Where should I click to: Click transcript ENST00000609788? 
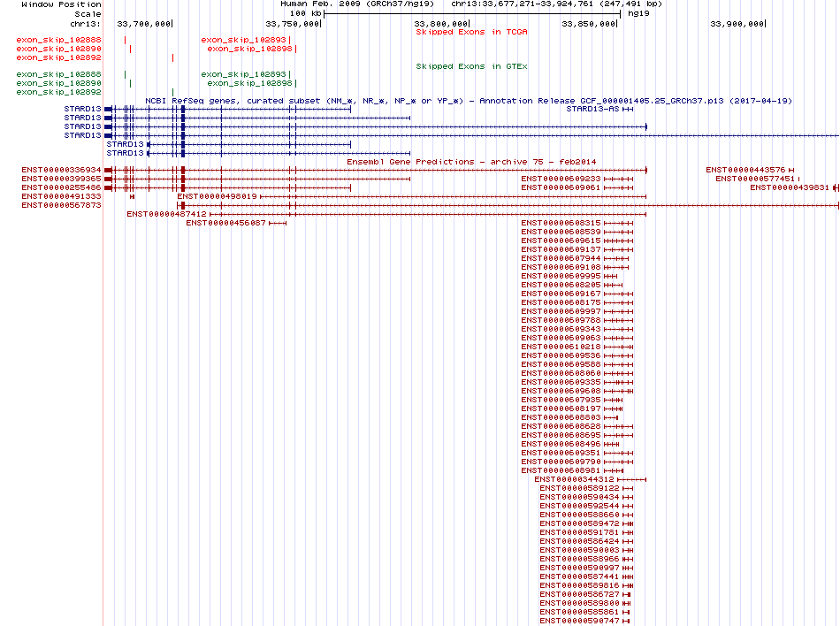tap(561, 320)
